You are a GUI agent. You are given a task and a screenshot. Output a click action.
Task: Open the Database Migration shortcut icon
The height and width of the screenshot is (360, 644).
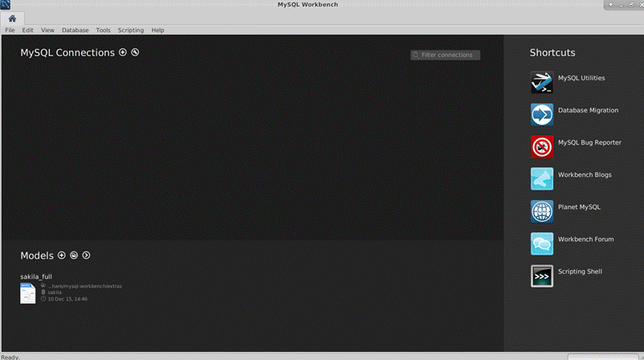(x=542, y=115)
